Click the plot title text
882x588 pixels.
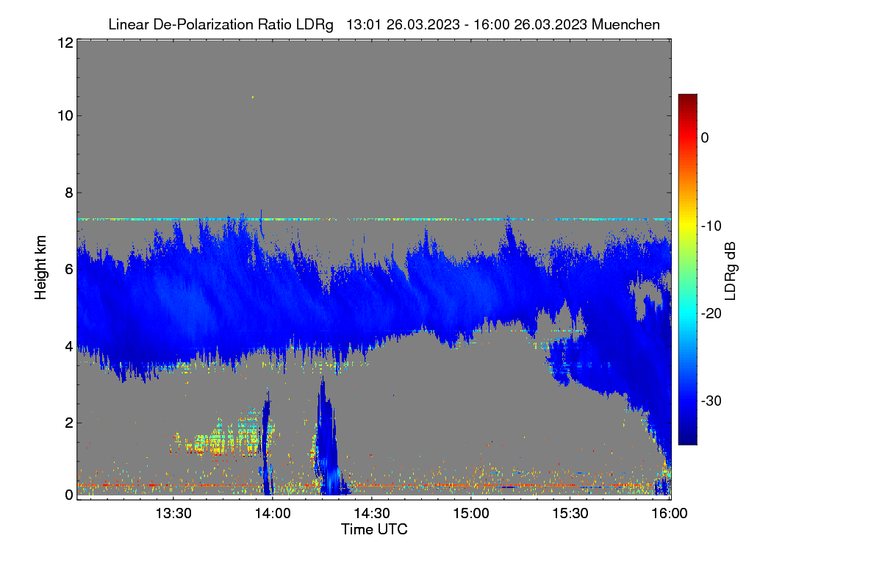click(x=384, y=24)
